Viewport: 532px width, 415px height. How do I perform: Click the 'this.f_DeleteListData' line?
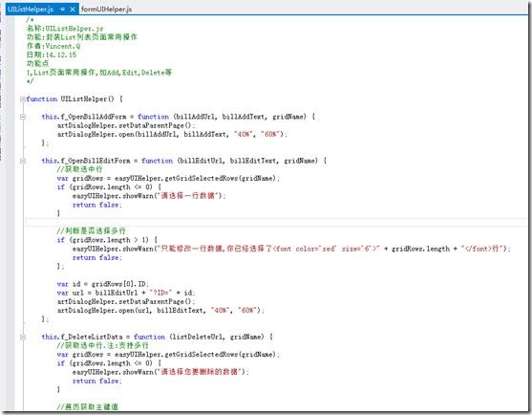pos(157,337)
